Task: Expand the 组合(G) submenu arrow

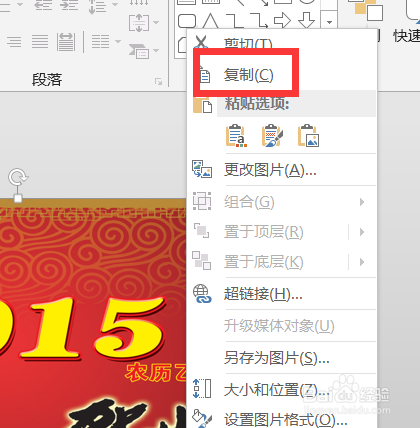Action: coord(362,202)
